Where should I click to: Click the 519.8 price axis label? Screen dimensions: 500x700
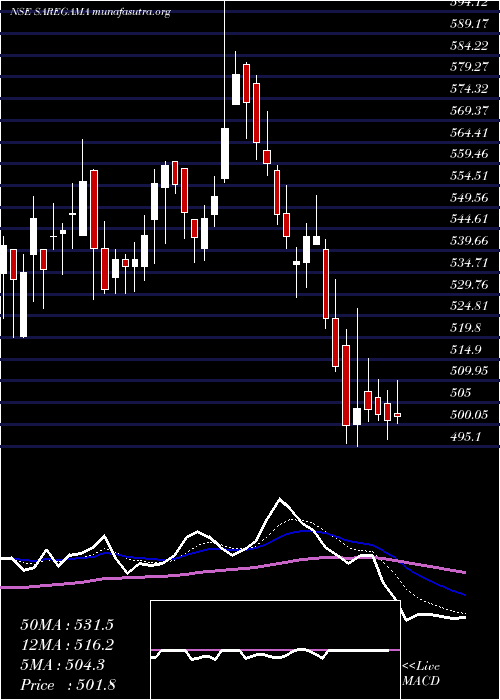coord(465,328)
